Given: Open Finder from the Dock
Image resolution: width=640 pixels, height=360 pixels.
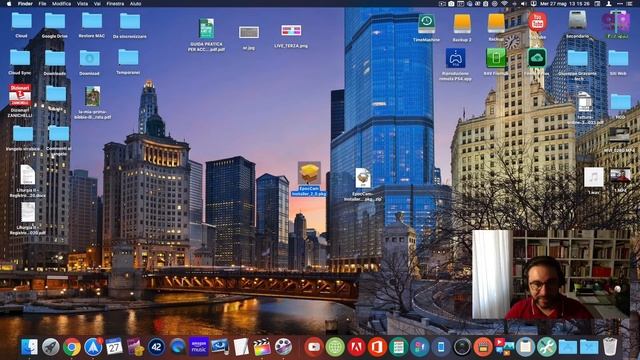Looking at the screenshot, I should pyautogui.click(x=29, y=347).
